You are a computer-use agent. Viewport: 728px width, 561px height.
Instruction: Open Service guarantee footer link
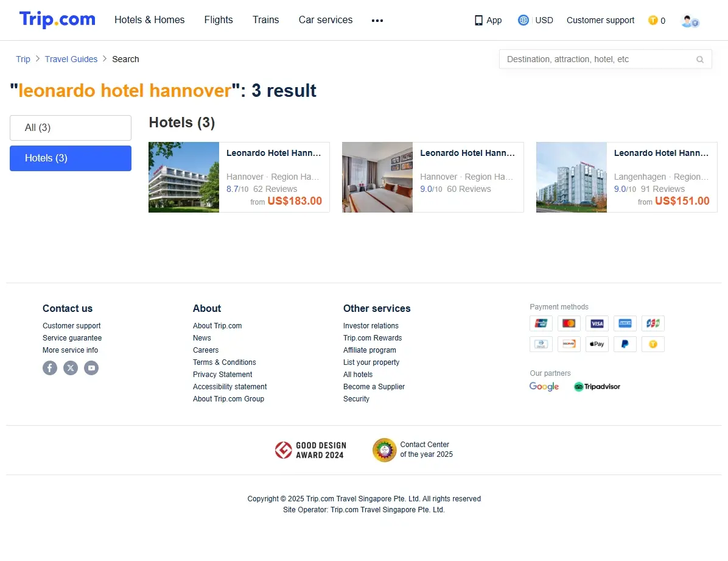(x=72, y=338)
